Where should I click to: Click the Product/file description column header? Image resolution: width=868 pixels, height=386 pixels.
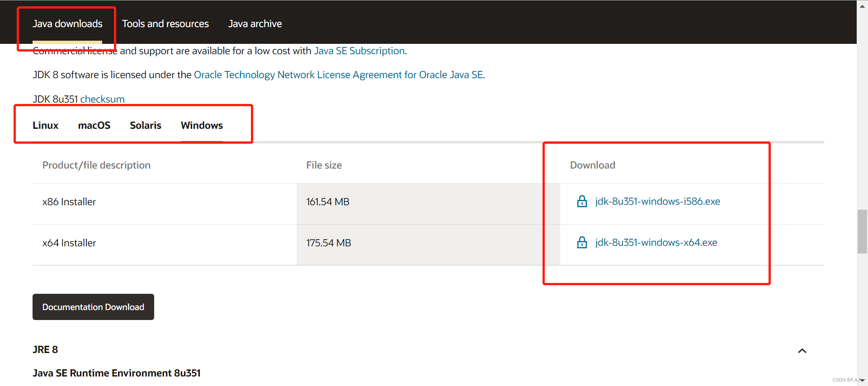(x=96, y=165)
